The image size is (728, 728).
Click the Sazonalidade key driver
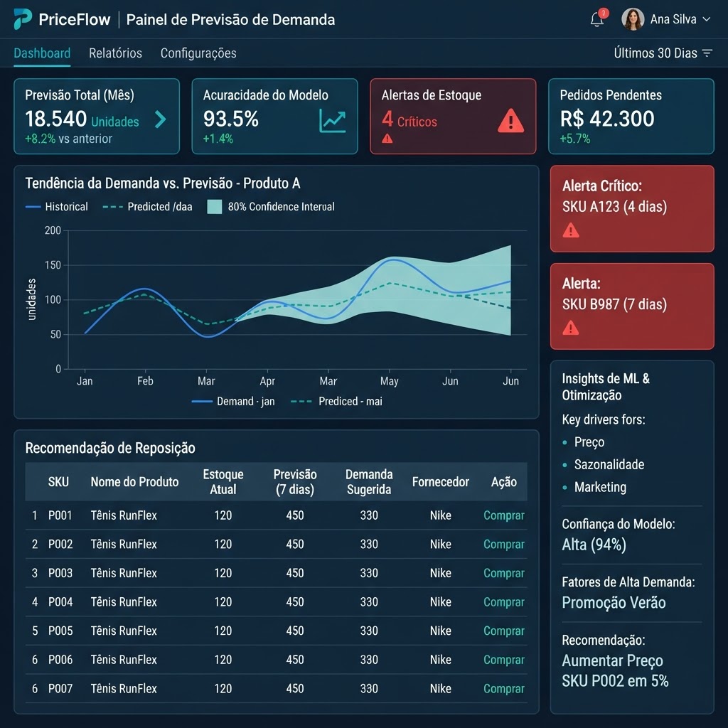pos(609,464)
